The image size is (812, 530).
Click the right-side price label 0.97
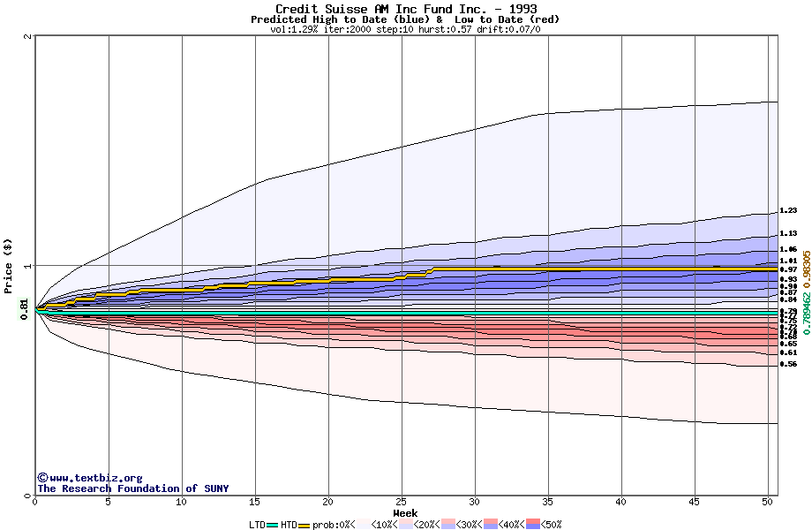point(788,269)
